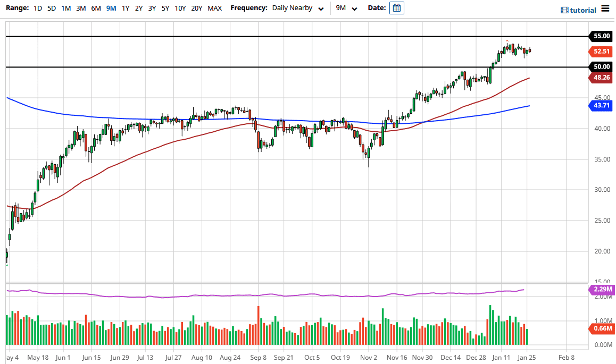Select the 3M range option
Image resolution: width=616 pixels, height=364 pixels.
tap(80, 8)
